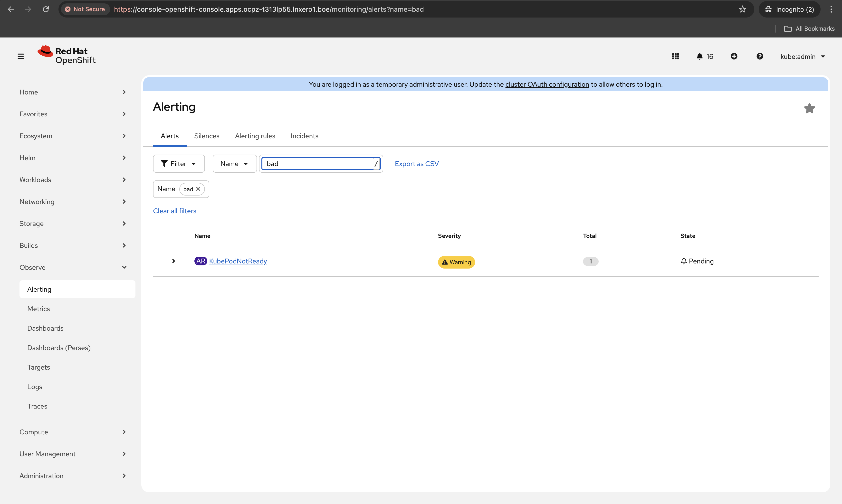The image size is (842, 504).
Task: Open the notifications bell icon
Action: 699,56
